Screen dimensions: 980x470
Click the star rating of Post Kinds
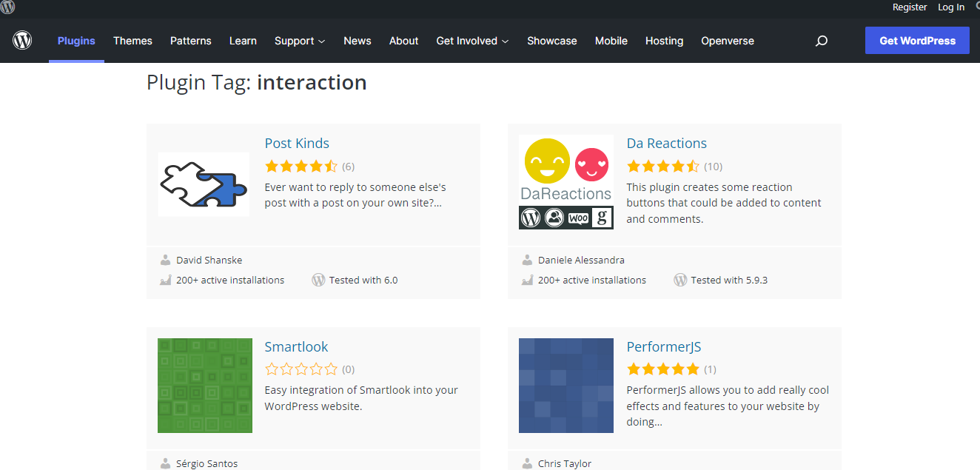point(301,166)
